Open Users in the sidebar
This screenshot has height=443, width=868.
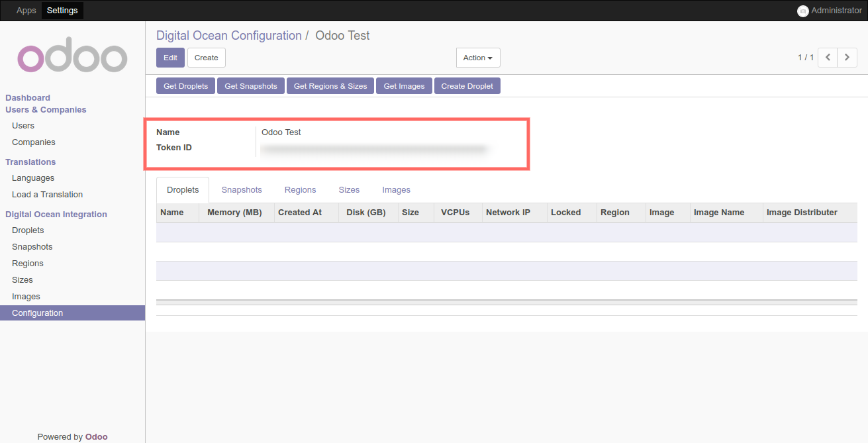pyautogui.click(x=23, y=126)
